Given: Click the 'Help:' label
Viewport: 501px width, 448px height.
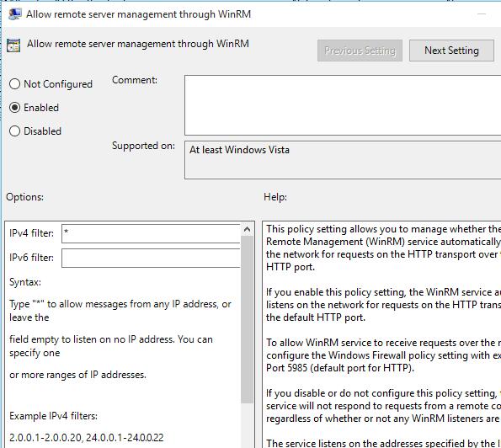Looking at the screenshot, I should click(x=275, y=197).
